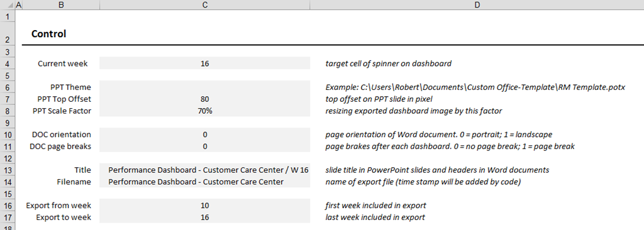Click the Export to week value 16
644x230 pixels.
coord(204,217)
